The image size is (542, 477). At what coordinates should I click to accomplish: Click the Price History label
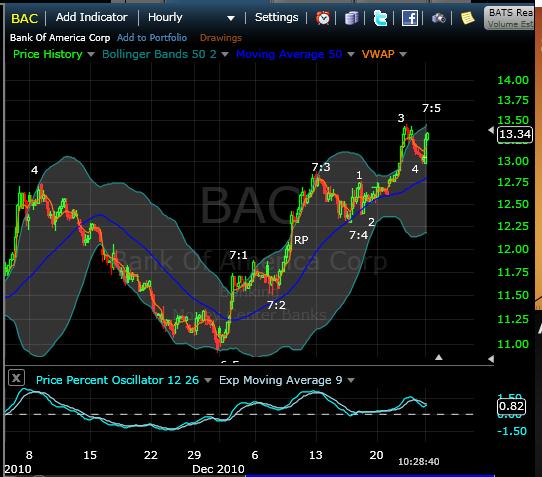[x=48, y=54]
